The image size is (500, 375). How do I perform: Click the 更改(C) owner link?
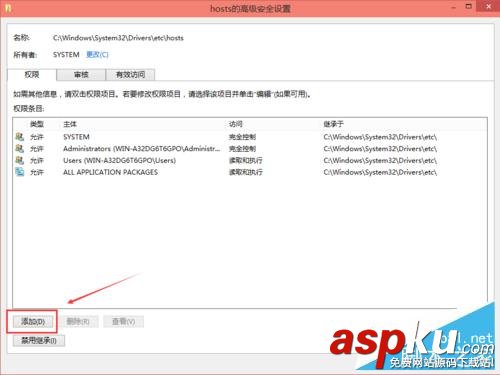97,55
